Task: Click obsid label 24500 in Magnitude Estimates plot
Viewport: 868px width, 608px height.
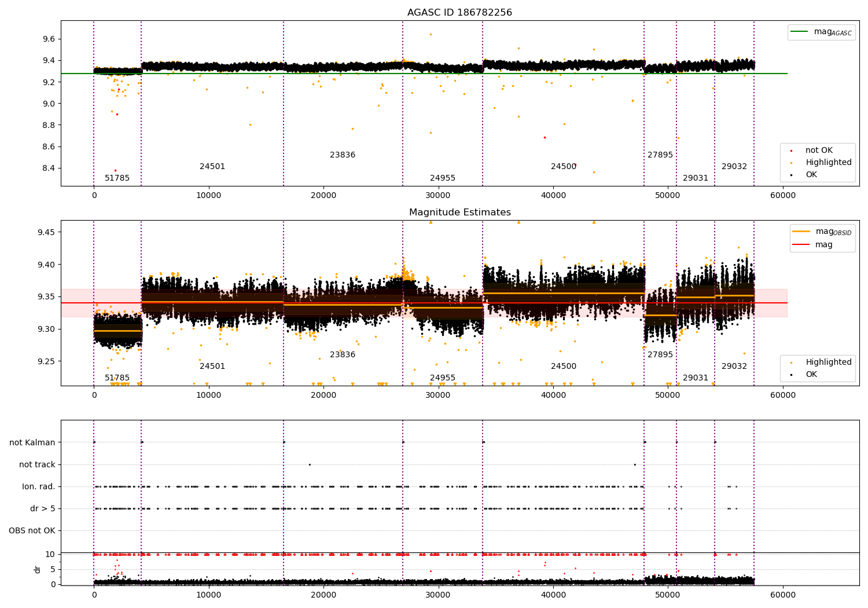Action: tap(564, 367)
